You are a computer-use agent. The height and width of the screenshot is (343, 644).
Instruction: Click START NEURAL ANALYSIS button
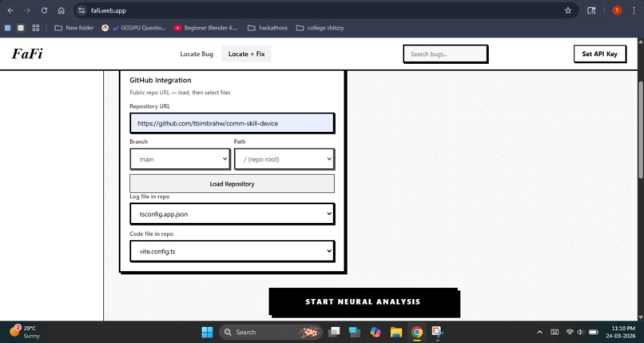pyautogui.click(x=364, y=302)
